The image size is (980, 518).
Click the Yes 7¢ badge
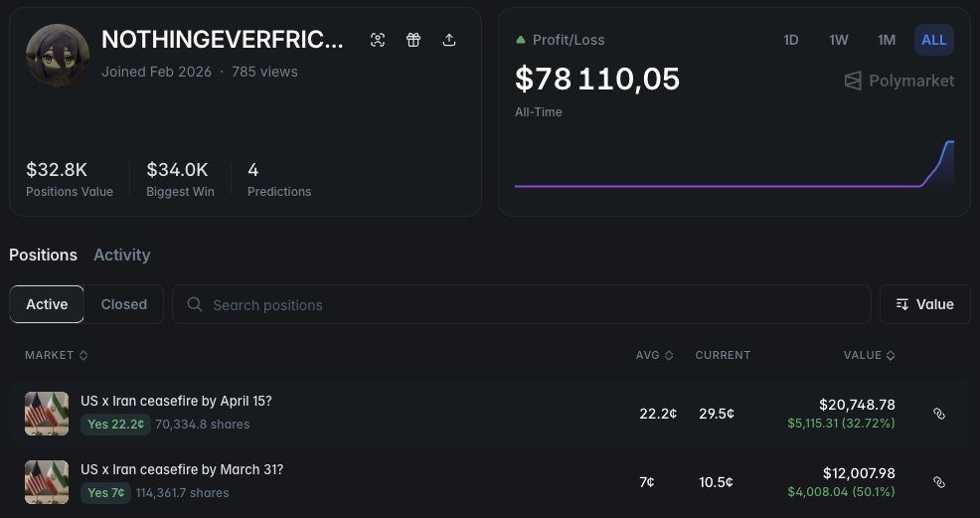point(105,493)
